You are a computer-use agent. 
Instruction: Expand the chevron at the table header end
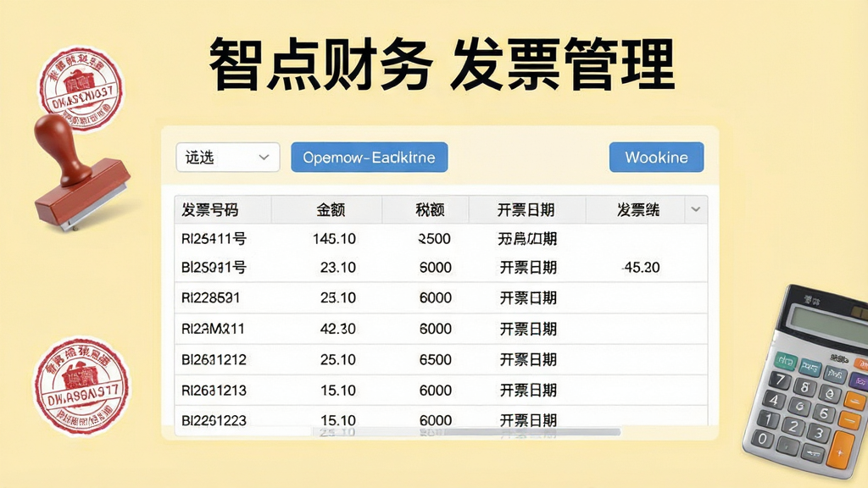pos(696,210)
